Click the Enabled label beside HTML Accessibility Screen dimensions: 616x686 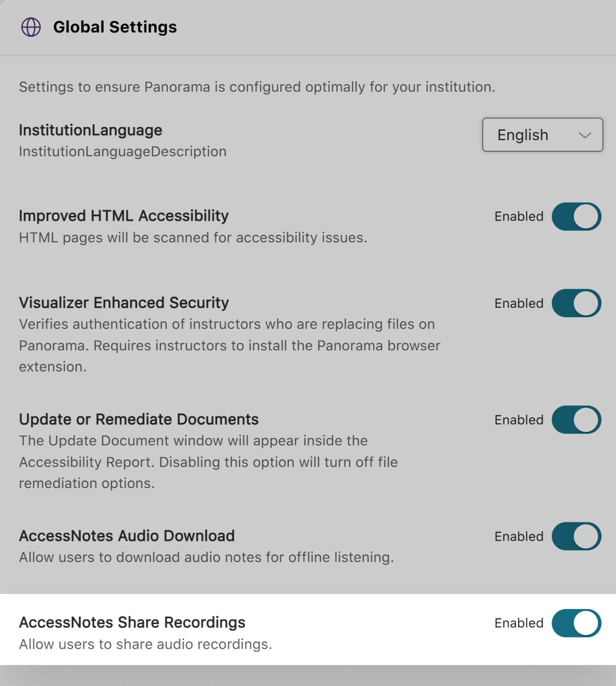[519, 216]
